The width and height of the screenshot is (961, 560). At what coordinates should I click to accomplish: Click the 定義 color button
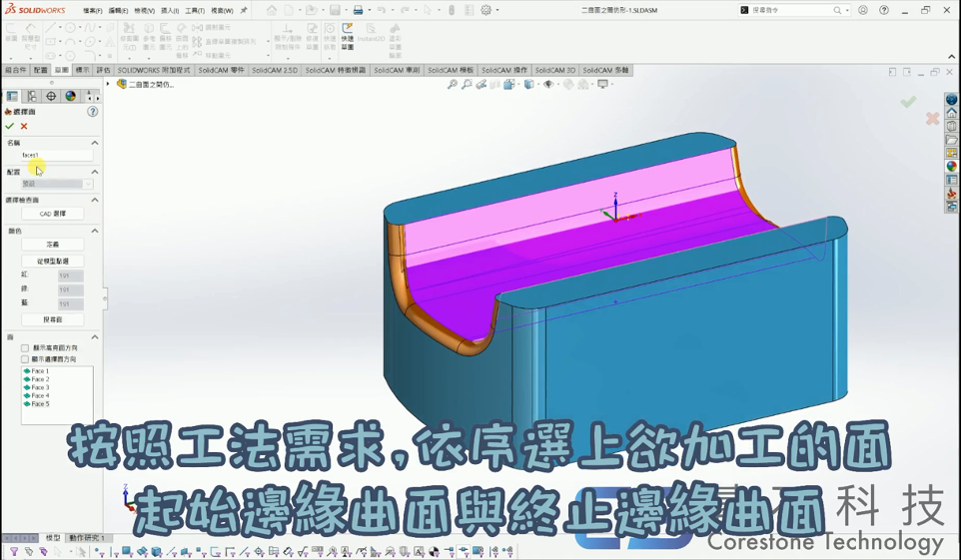53,245
